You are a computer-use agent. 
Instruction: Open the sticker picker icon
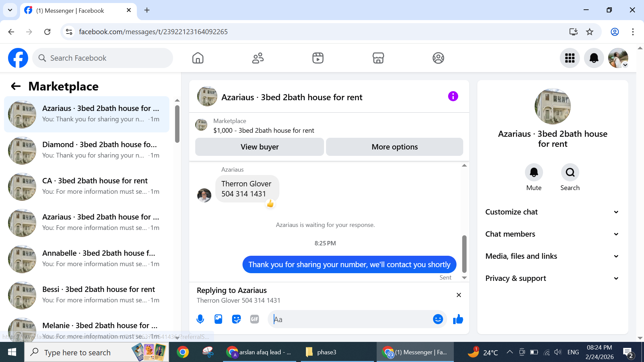[236, 319]
